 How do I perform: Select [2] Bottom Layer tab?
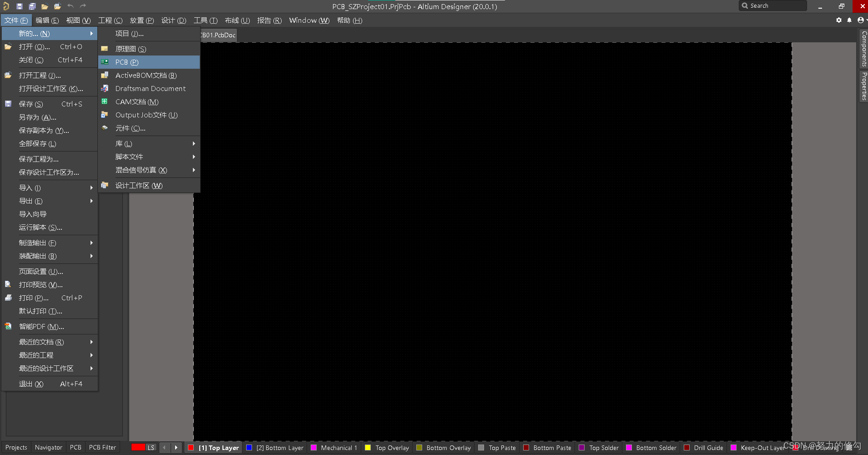(x=275, y=448)
